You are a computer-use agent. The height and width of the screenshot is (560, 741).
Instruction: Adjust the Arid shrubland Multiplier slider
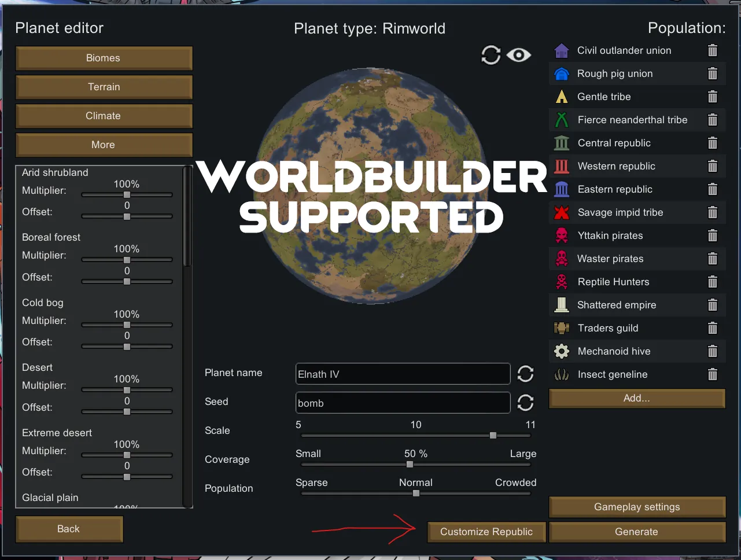coord(127,195)
